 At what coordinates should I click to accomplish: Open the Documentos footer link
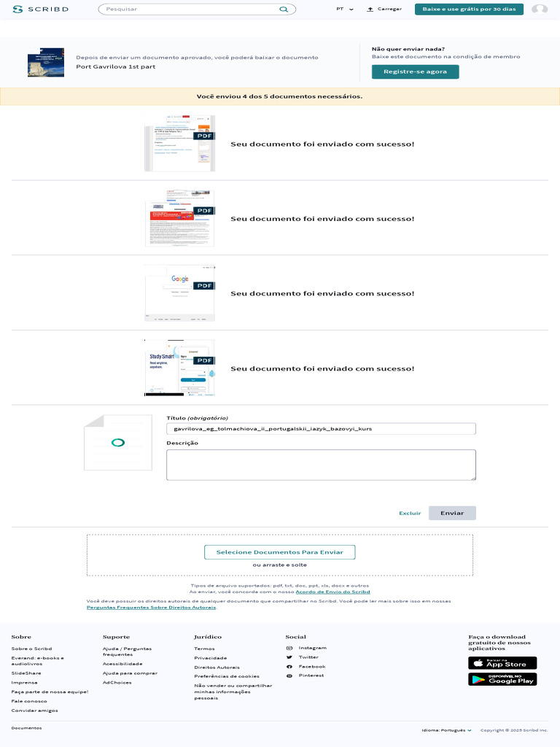point(27,728)
